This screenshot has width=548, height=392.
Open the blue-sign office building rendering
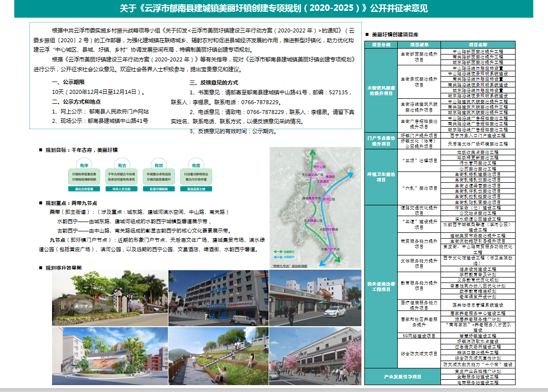219,298
